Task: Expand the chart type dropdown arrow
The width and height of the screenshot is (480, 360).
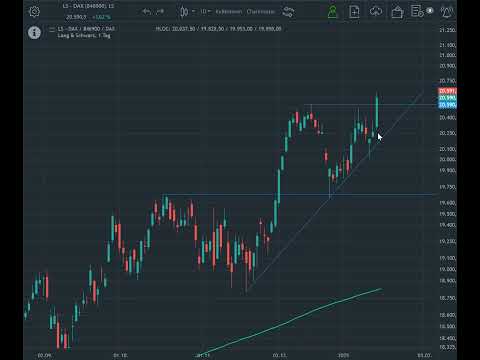Action: click(x=193, y=12)
